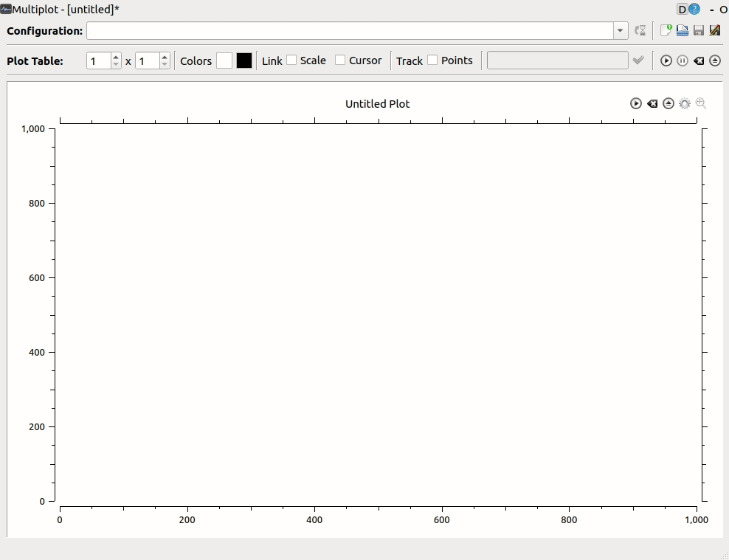Clear all plots in Plot Table toolbar
729x560 pixels.
[698, 61]
